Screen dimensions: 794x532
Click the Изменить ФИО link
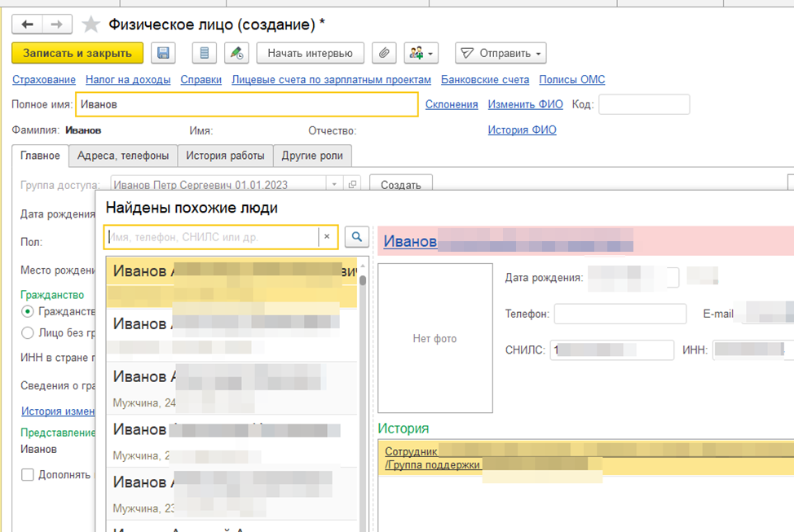(x=526, y=104)
